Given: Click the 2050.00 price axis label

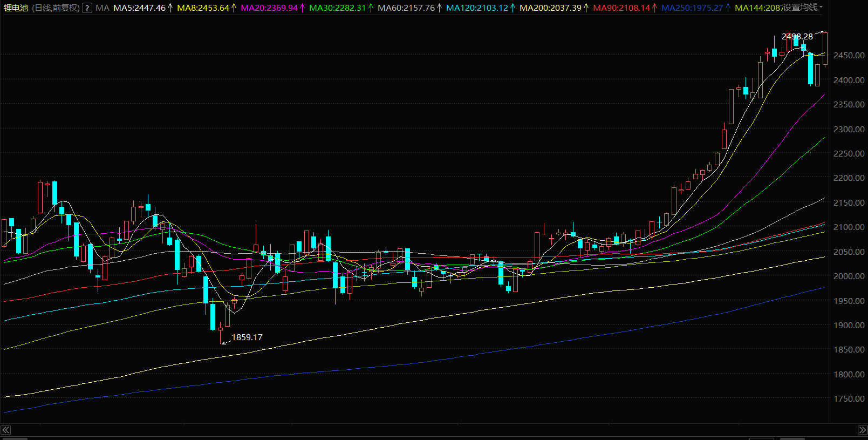Looking at the screenshot, I should coord(849,252).
